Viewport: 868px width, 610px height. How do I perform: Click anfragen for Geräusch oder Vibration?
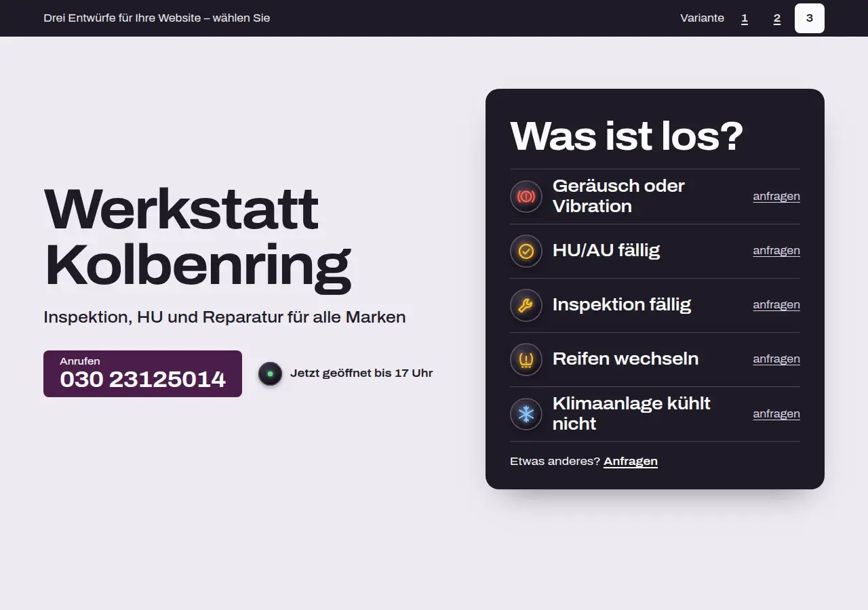tap(776, 197)
